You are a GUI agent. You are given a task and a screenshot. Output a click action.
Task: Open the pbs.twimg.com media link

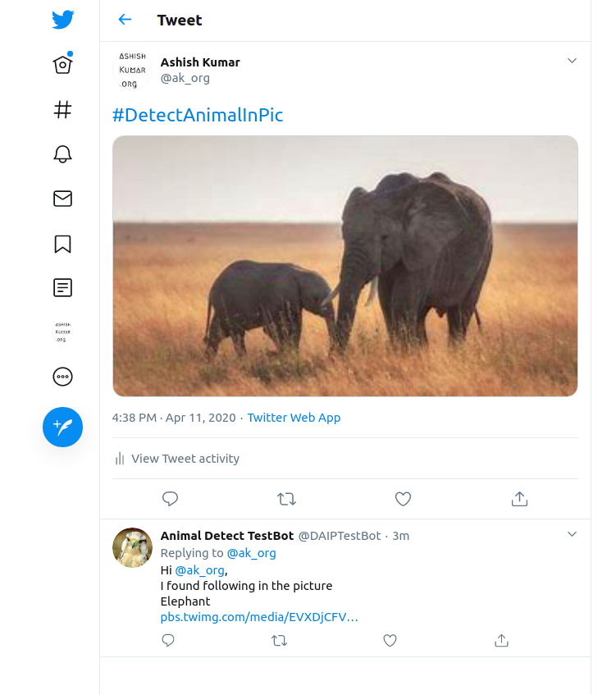pyautogui.click(x=259, y=617)
